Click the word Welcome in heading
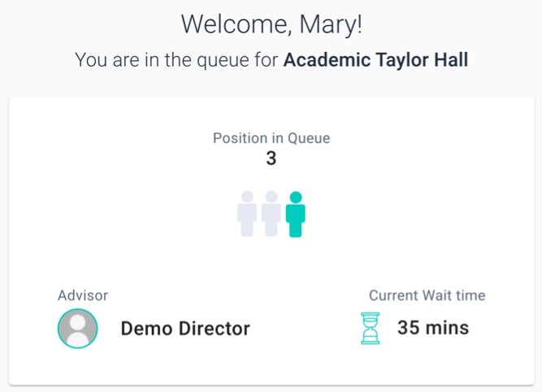The image size is (542, 392). pos(234,24)
